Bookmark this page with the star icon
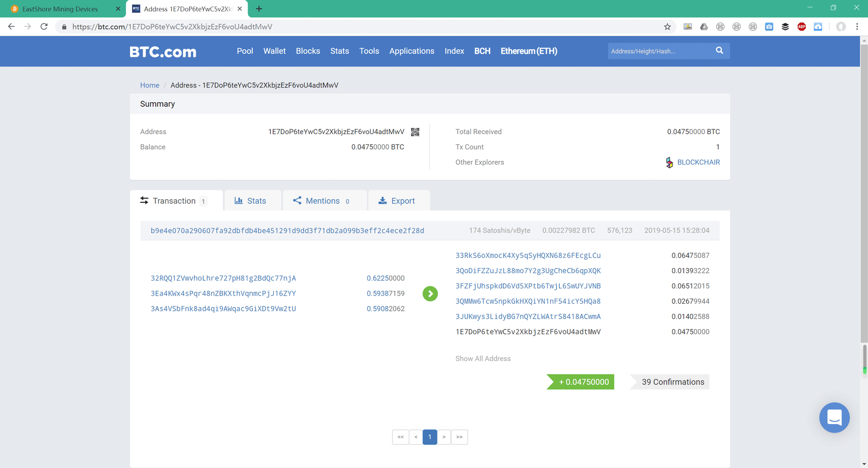This screenshot has width=868, height=468. click(x=667, y=27)
